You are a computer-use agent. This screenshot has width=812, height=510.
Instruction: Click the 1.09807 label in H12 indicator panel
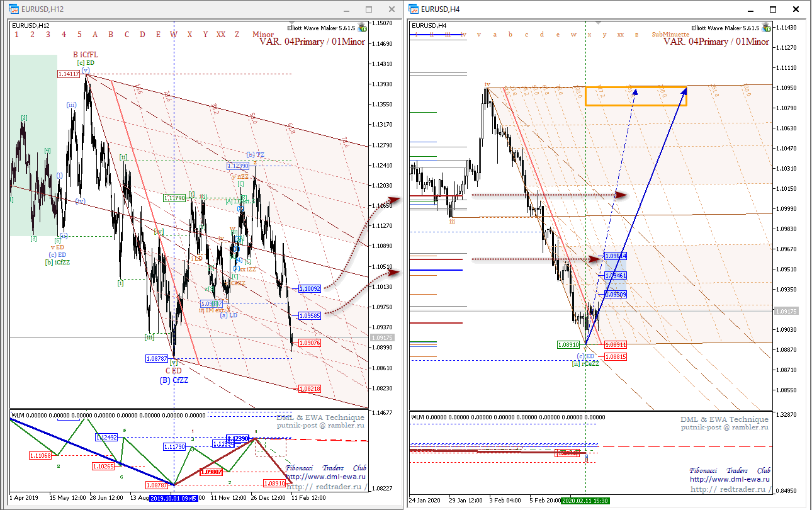pos(211,471)
